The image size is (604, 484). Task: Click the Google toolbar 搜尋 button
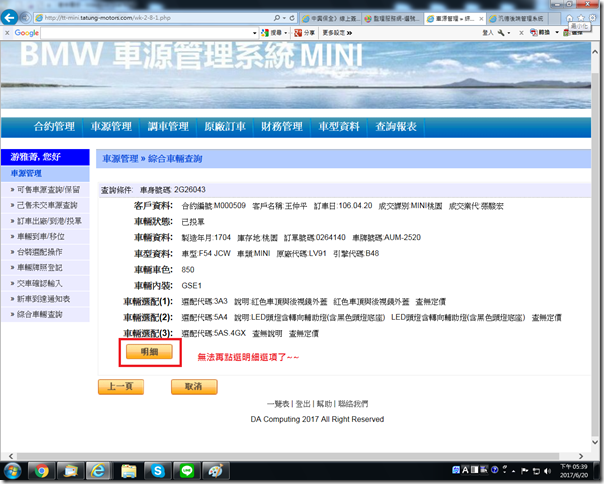(x=272, y=33)
